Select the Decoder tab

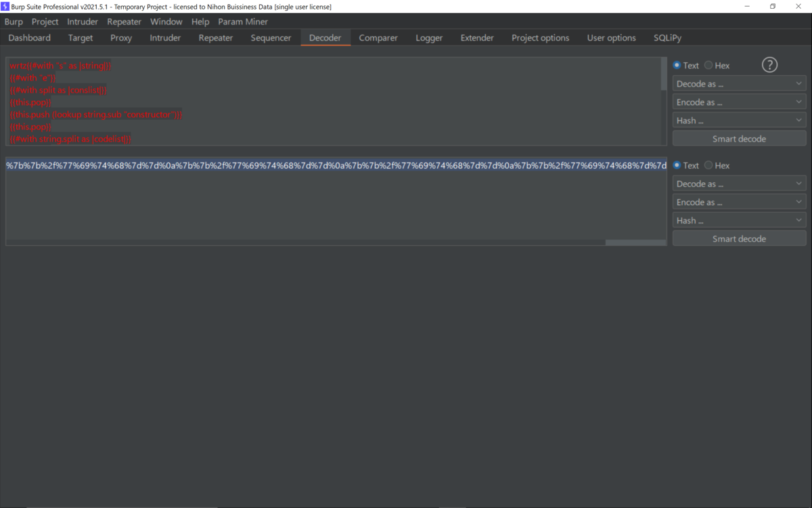coord(325,38)
